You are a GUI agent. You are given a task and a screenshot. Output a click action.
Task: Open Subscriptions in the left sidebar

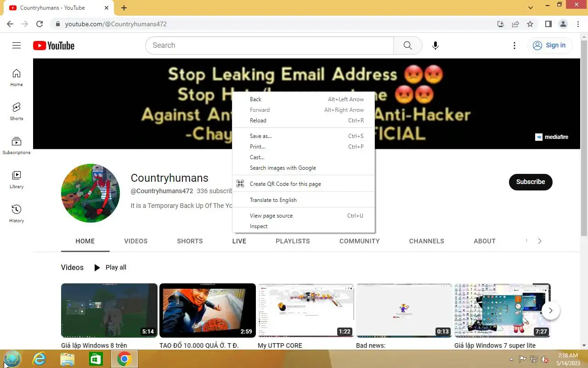point(17,146)
